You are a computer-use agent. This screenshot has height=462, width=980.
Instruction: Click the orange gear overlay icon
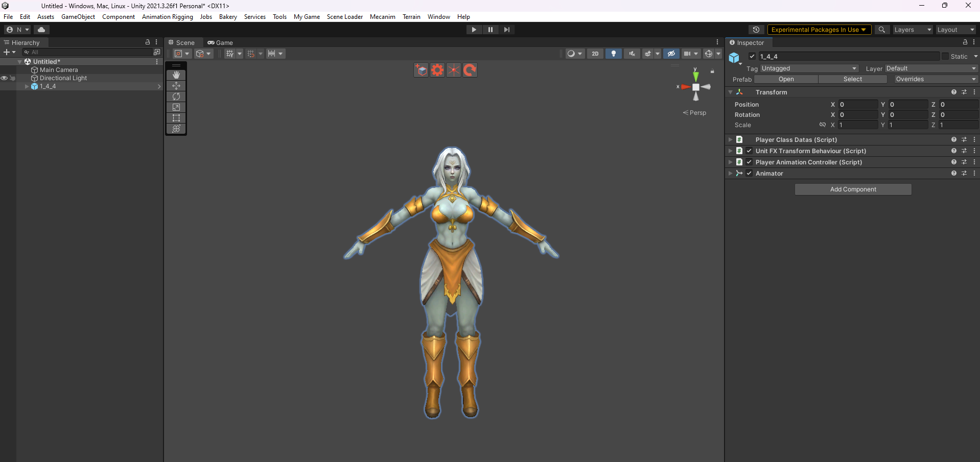point(437,70)
